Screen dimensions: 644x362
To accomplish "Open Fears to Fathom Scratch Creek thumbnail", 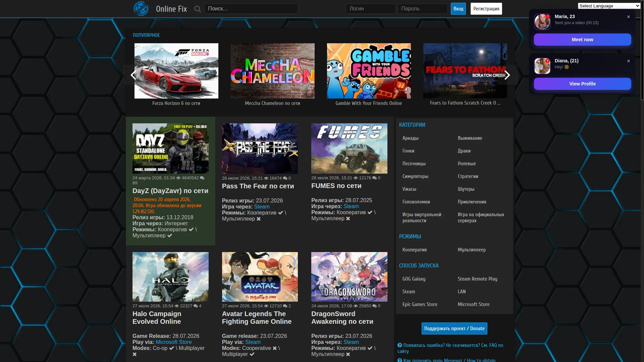I will [465, 71].
